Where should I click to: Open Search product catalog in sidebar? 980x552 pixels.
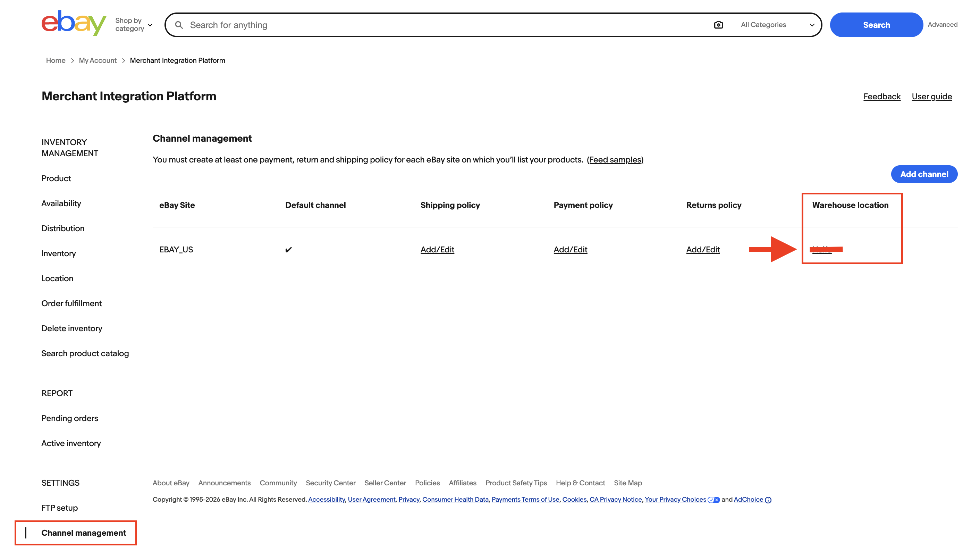85,354
